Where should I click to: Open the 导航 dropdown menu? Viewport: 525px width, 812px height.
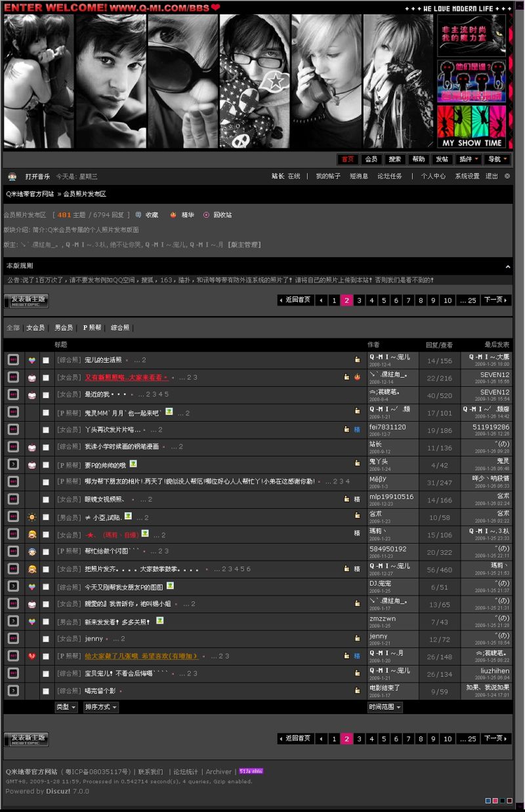(497, 159)
